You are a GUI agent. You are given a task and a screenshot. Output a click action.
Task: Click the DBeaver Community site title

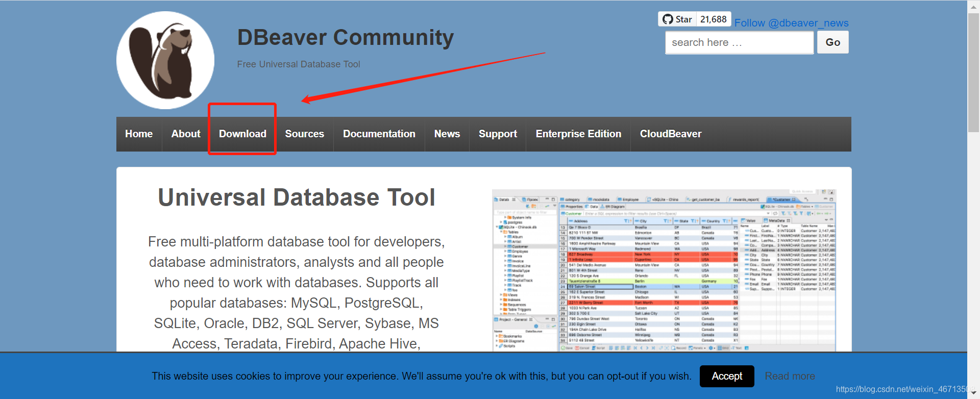click(x=346, y=38)
